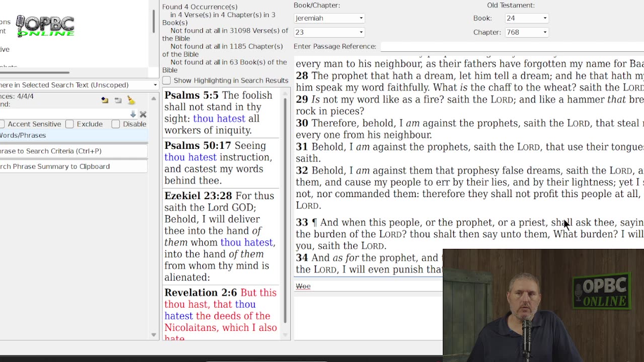This screenshot has width=644, height=362.
Task: Click the struck-through 'Wee' text
Action: pyautogui.click(x=303, y=286)
